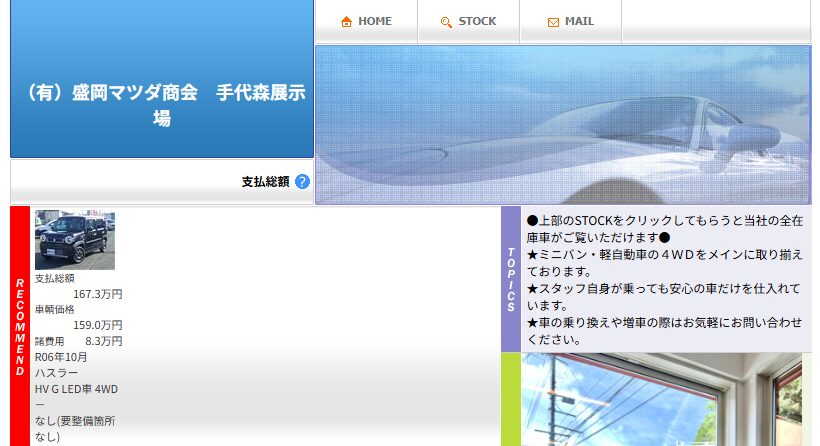This screenshot has width=820, height=446.
Task: Open the STOCK navigation tab
Action: [x=468, y=22]
